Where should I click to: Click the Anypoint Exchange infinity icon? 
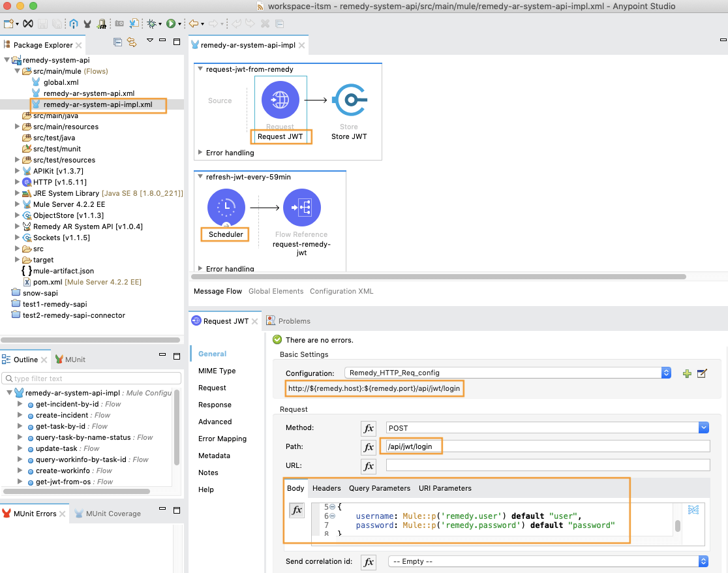(28, 23)
